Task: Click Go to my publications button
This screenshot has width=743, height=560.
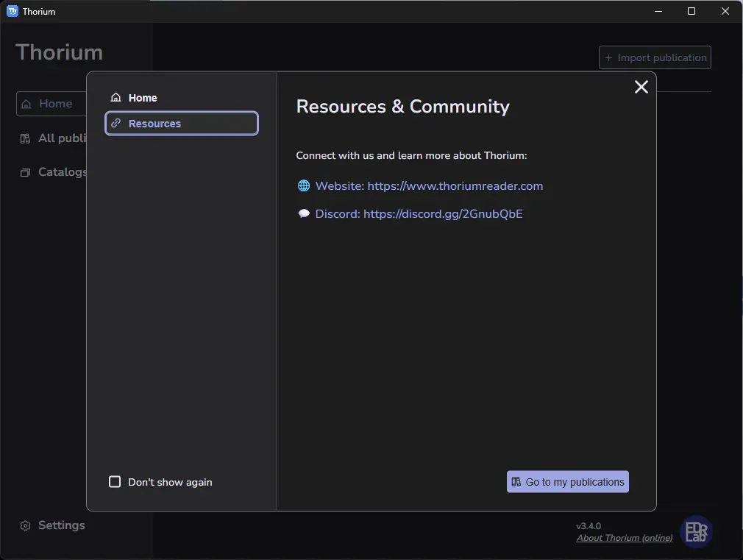Action: [568, 482]
